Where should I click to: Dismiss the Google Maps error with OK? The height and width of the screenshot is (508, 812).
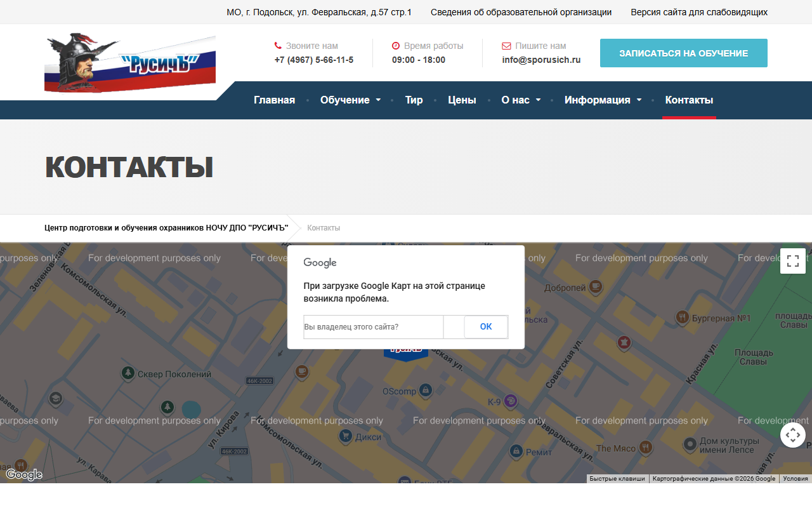click(486, 327)
